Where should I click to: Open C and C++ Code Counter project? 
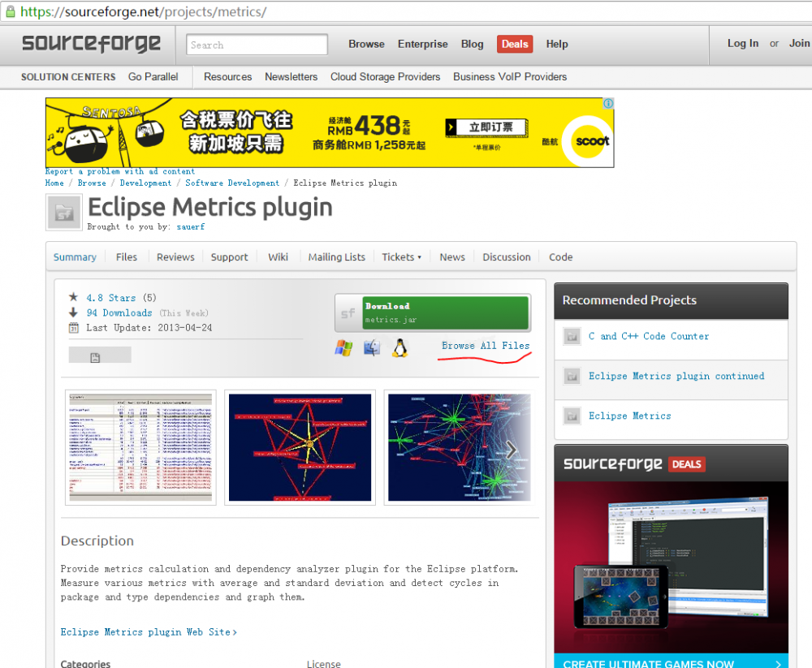tap(648, 336)
